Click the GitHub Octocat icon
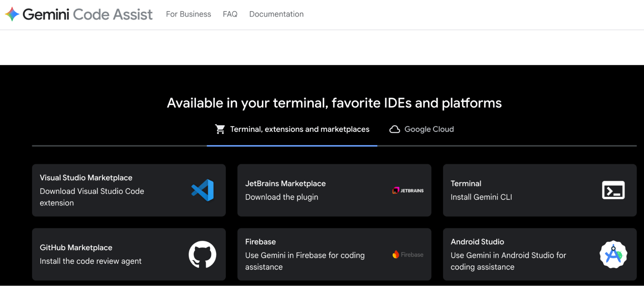The height and width of the screenshot is (286, 644). (x=202, y=254)
